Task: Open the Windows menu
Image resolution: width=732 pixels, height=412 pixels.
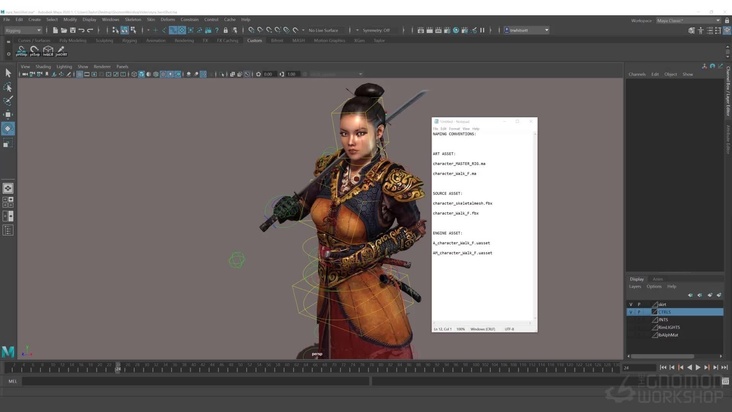Action: pyautogui.click(x=111, y=20)
